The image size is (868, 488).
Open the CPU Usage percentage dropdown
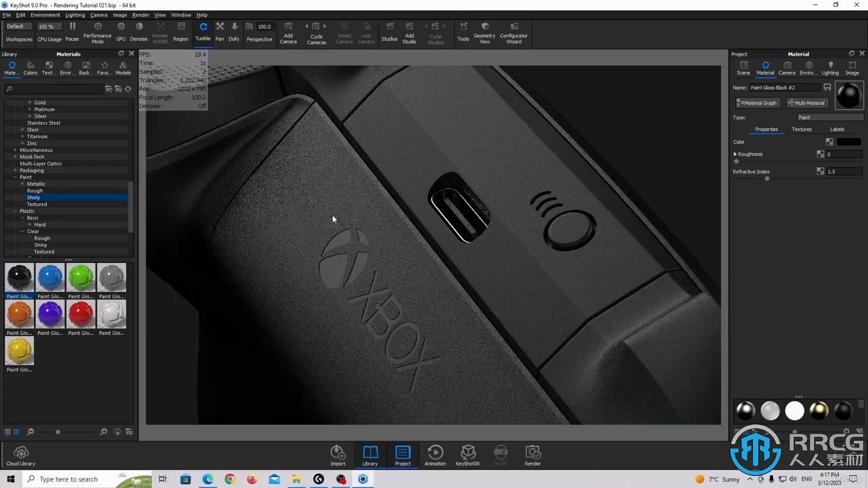tap(49, 26)
